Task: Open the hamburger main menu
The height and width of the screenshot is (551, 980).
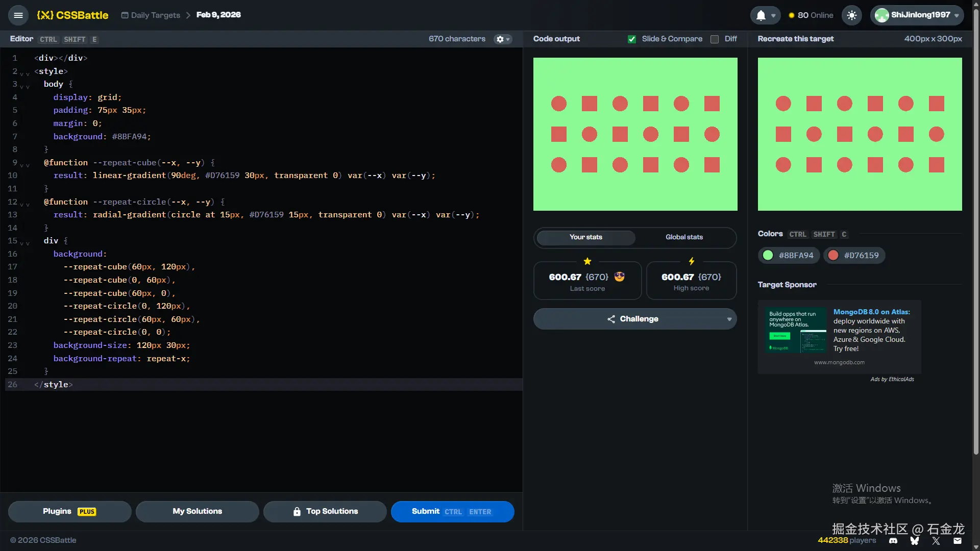Action: (18, 15)
